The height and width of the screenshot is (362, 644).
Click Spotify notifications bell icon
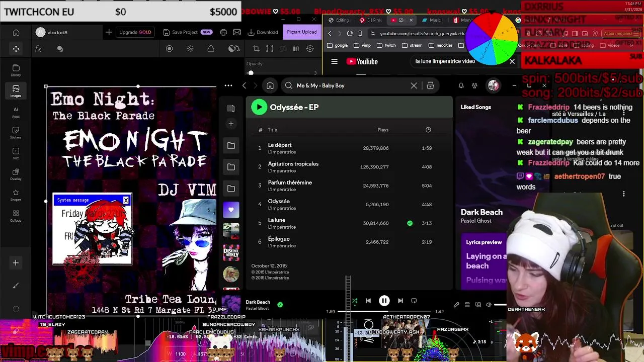coord(461,85)
